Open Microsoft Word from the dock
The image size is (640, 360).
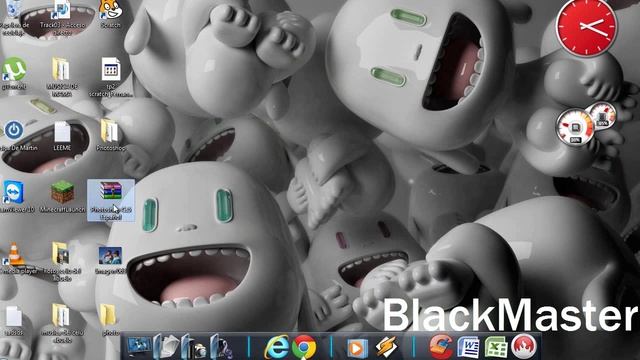468,347
